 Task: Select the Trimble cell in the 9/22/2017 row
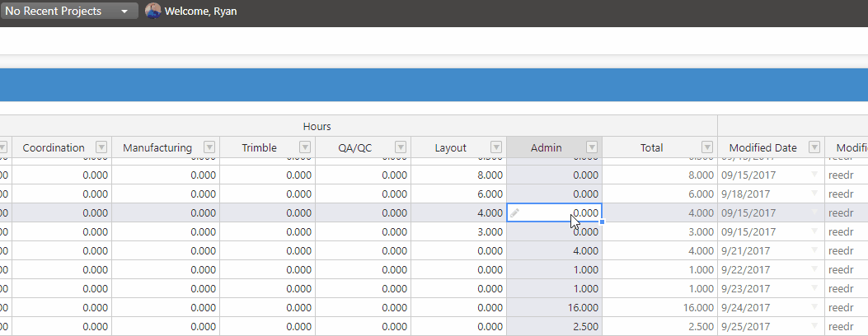tap(267, 269)
